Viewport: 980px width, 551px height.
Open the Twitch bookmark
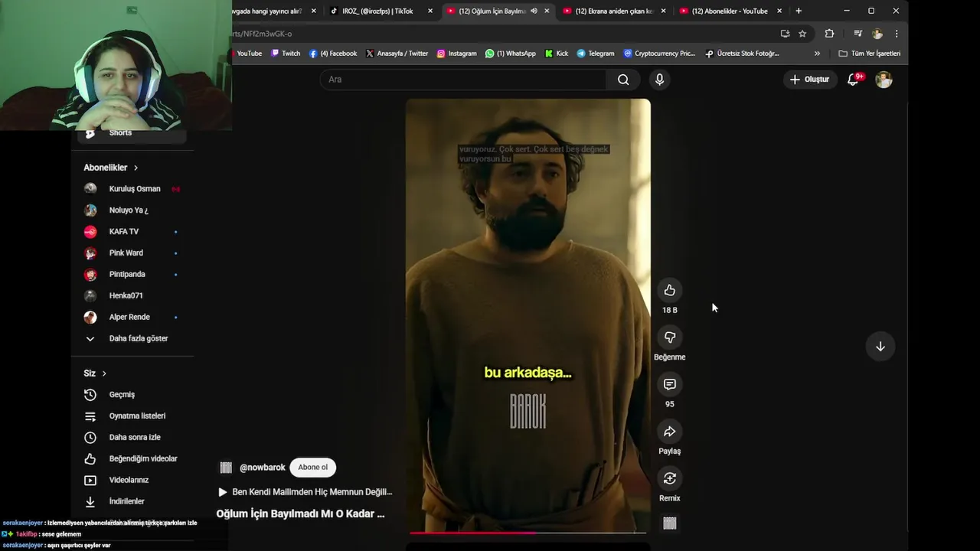(285, 54)
